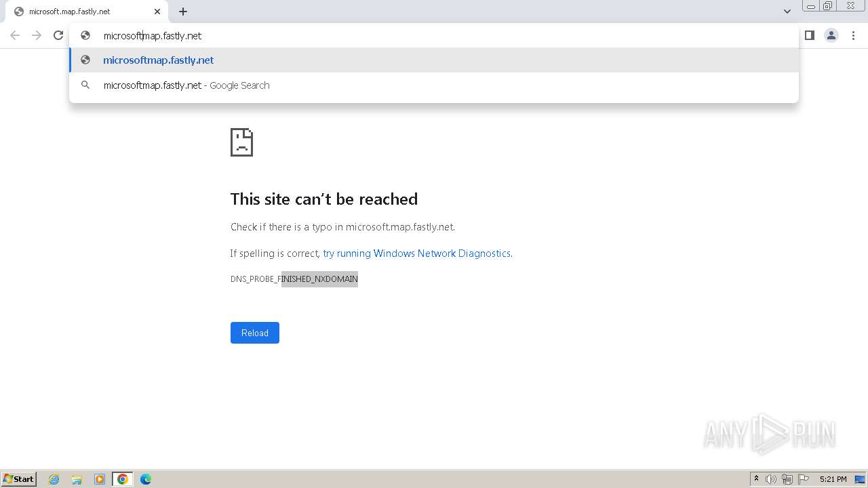The width and height of the screenshot is (868, 488).
Task: Click DNS_PROBE_FINISHED_NXDOMAIN error code
Action: pyautogui.click(x=294, y=279)
